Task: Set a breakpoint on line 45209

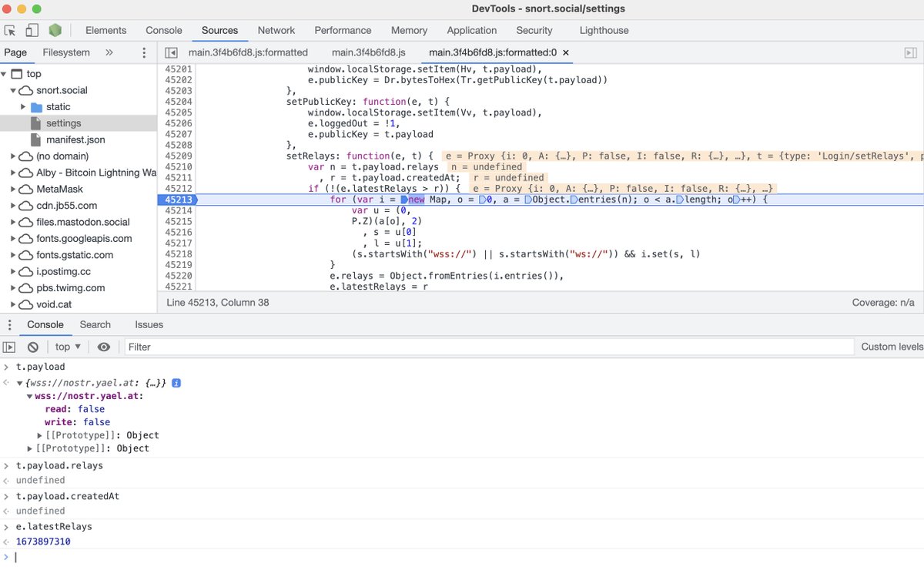Action: 179,156
